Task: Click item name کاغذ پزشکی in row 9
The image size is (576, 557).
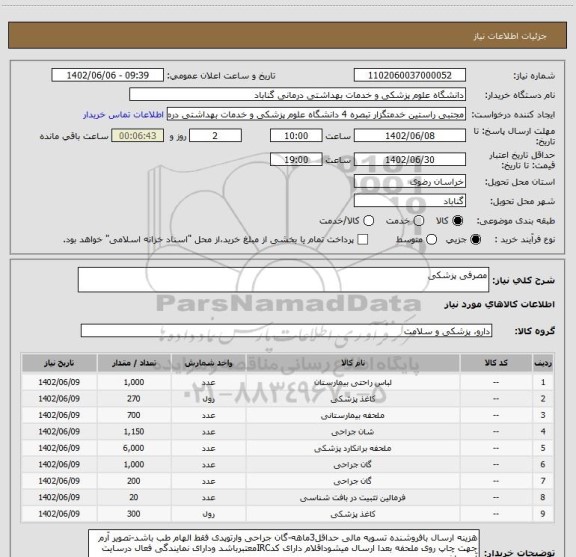Action: click(353, 514)
